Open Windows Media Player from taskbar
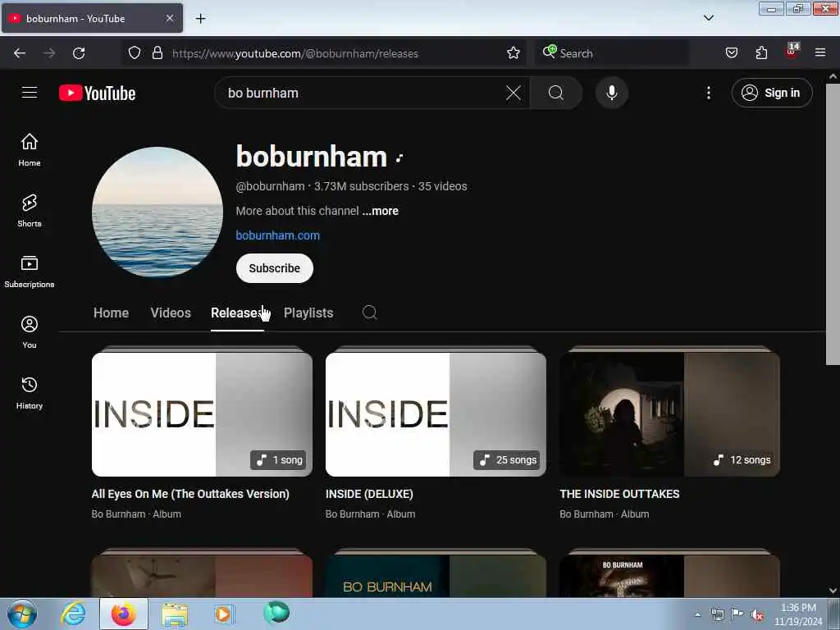The width and height of the screenshot is (840, 630). pos(223,614)
